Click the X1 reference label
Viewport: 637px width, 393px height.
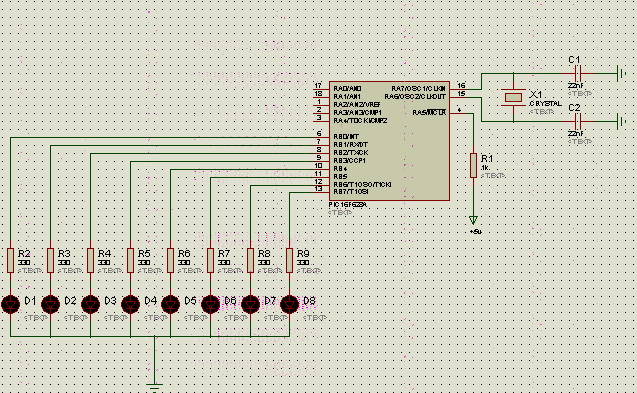[x=536, y=95]
